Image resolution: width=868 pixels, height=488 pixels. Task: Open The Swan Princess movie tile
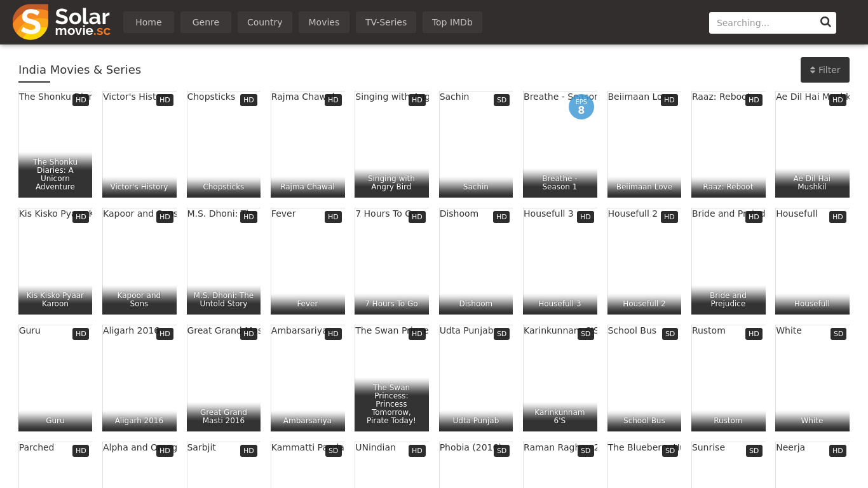[391, 381]
